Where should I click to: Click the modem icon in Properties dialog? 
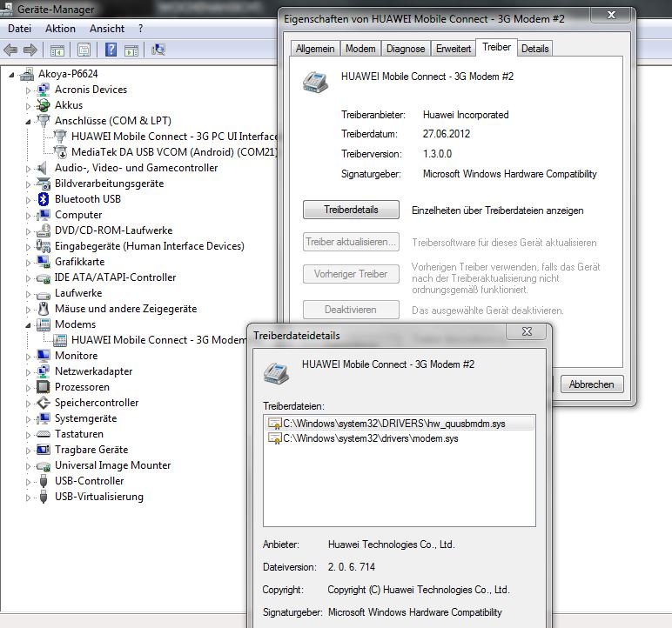(x=315, y=83)
